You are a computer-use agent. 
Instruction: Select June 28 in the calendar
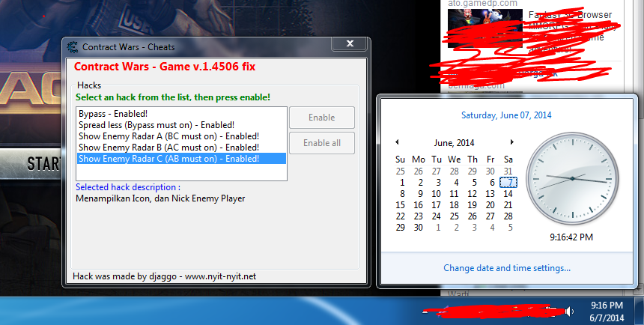508,216
